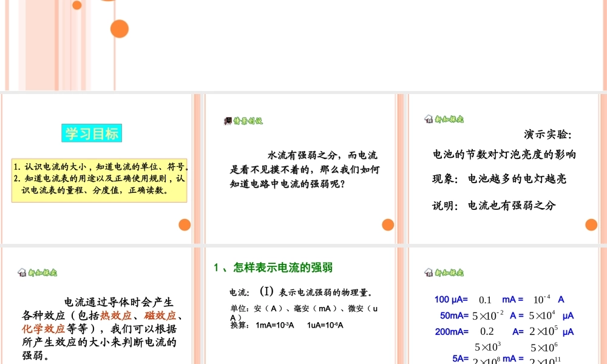Expand the heading 怎样表示电流的强弱
The width and height of the screenshot is (607, 364).
[274, 267]
